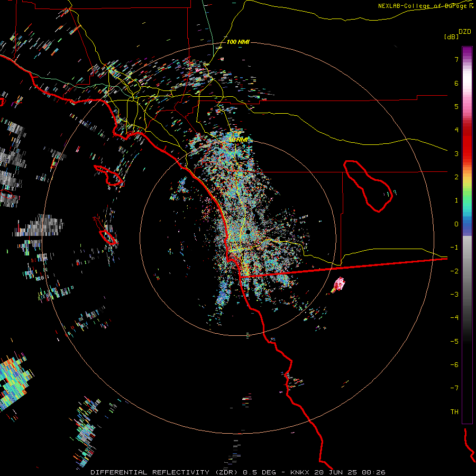
Task: Click the black radar site dot
Action: pos(248,232)
